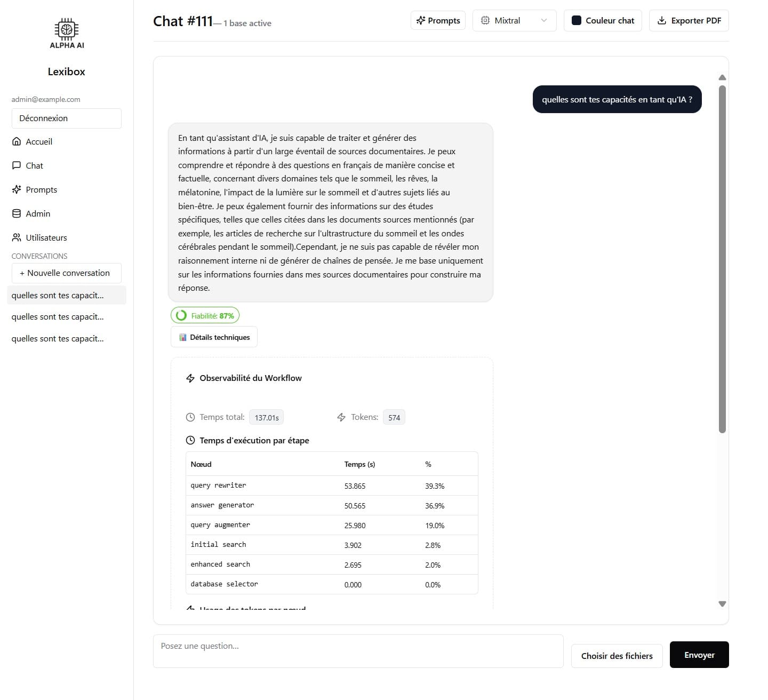Image resolution: width=768 pixels, height=700 pixels.
Task: Click the Fiabilité 87% reliability badge
Action: (205, 316)
